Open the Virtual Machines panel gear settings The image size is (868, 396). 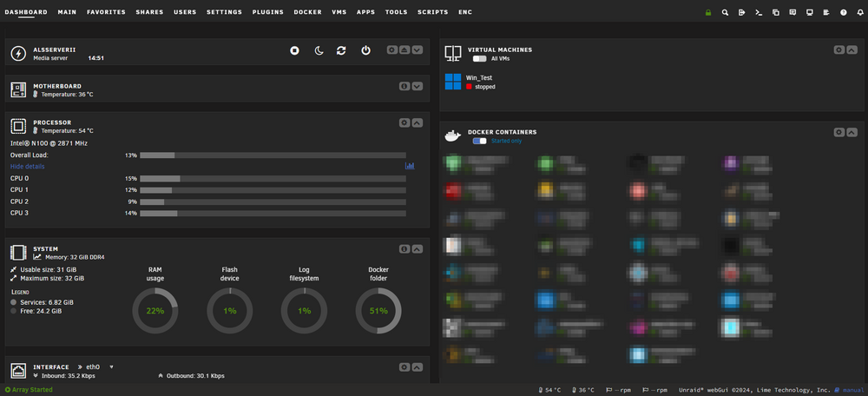click(838, 49)
